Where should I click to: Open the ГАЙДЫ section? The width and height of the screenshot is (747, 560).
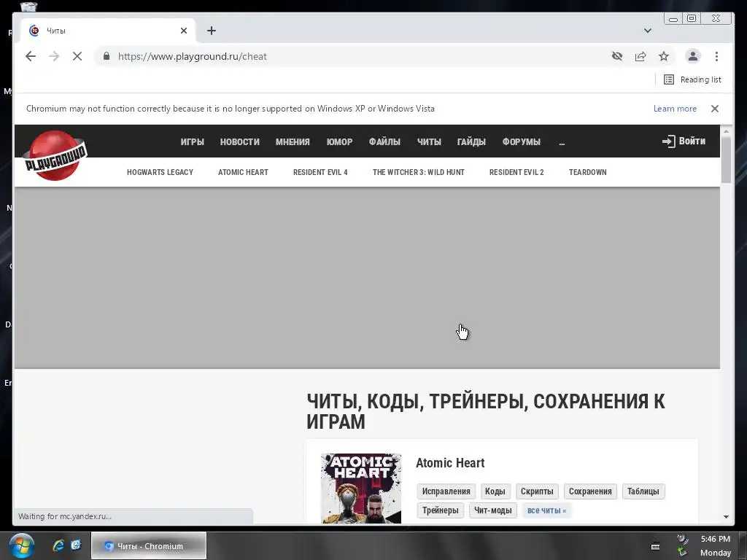coord(471,142)
